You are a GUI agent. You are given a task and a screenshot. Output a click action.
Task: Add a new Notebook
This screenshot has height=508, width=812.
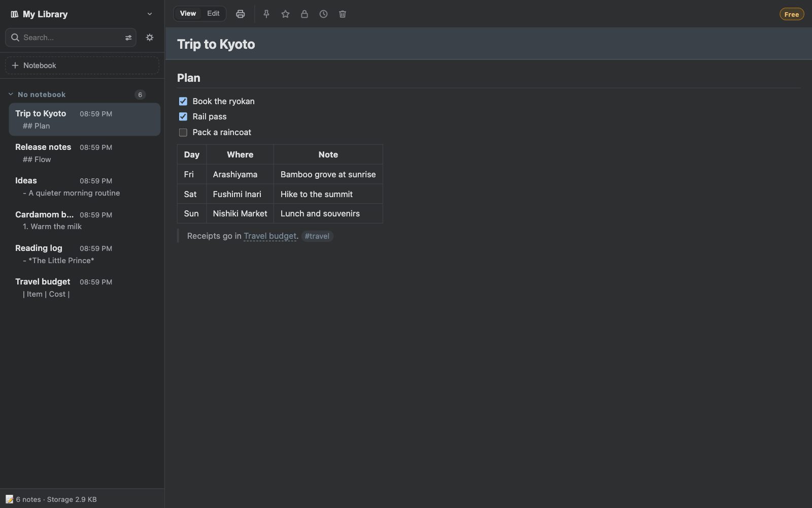[x=82, y=66]
